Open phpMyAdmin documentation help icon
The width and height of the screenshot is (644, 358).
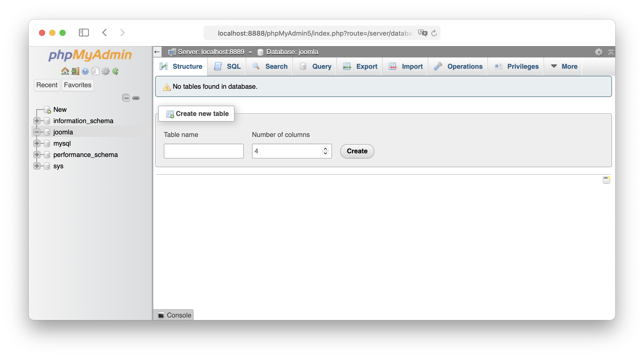tap(85, 71)
